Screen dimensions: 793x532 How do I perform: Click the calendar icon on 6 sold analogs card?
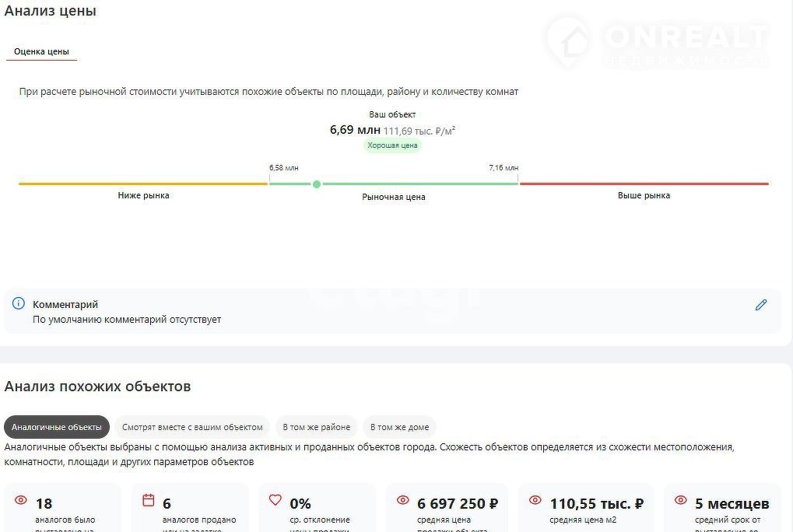(148, 500)
